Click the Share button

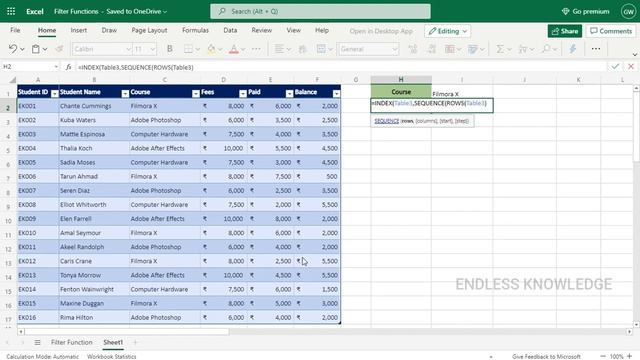pos(565,31)
